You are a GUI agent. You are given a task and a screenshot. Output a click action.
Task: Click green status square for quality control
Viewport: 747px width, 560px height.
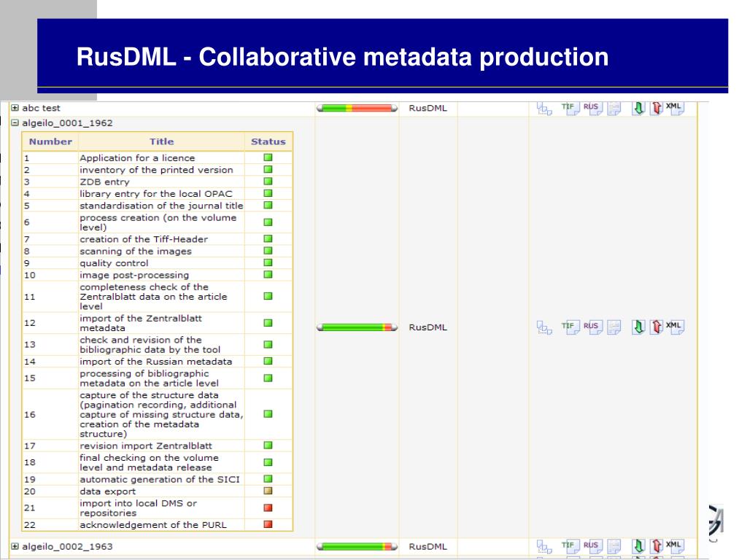tap(268, 262)
